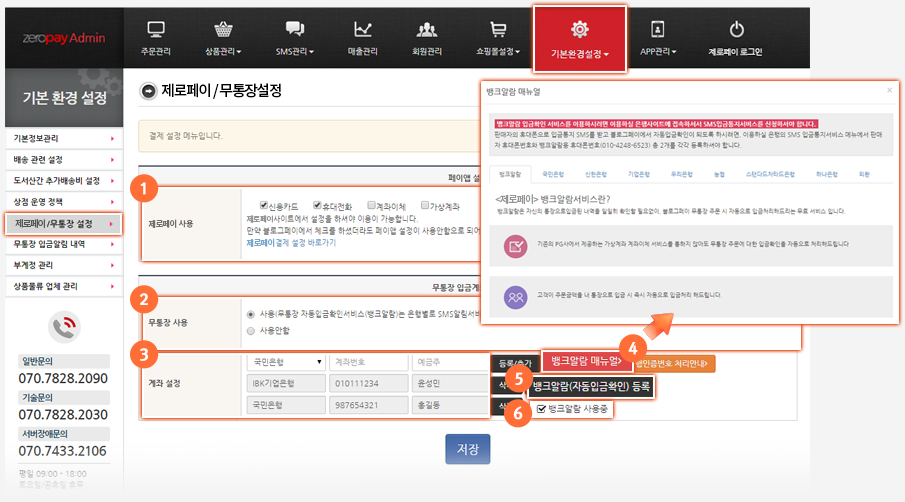Image resolution: width=905 pixels, height=502 pixels.
Task: Click account number 010111234 field
Action: point(368,384)
